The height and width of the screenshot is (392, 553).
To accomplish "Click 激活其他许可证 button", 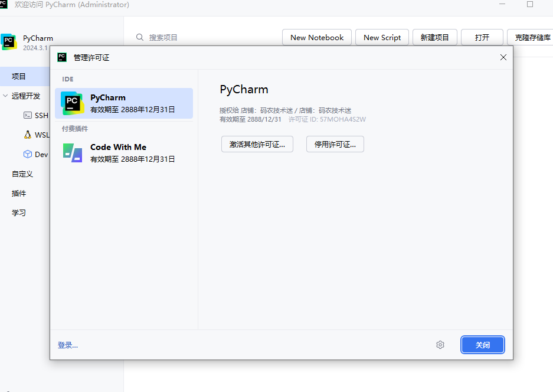I will (x=257, y=144).
